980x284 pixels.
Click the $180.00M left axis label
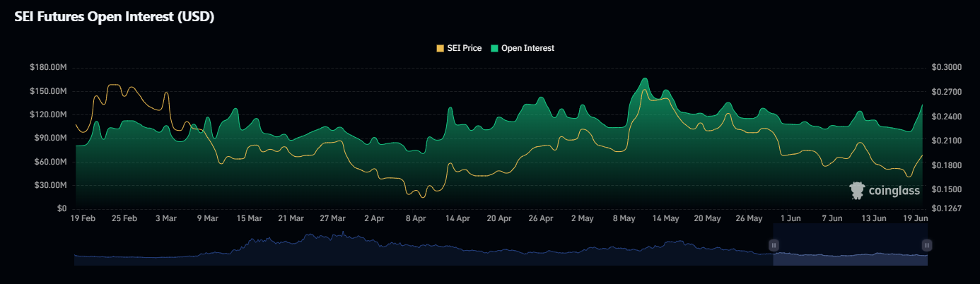48,68
